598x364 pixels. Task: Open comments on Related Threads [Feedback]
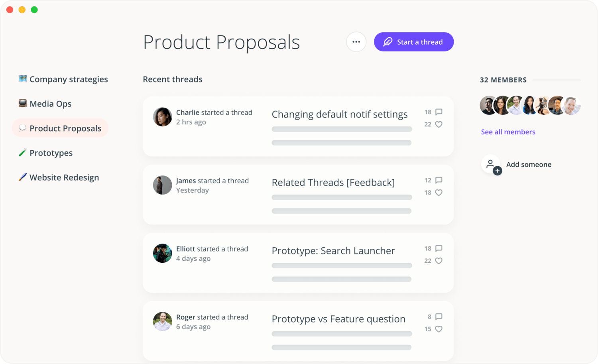pos(439,180)
